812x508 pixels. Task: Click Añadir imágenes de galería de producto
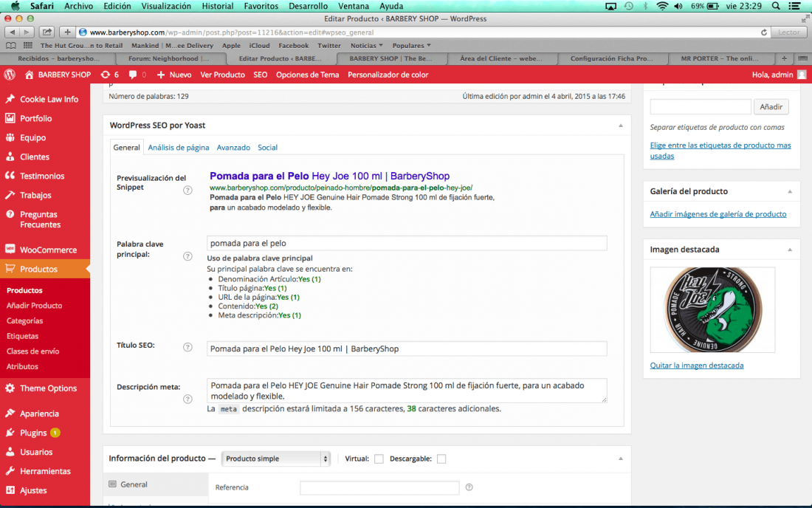point(718,214)
